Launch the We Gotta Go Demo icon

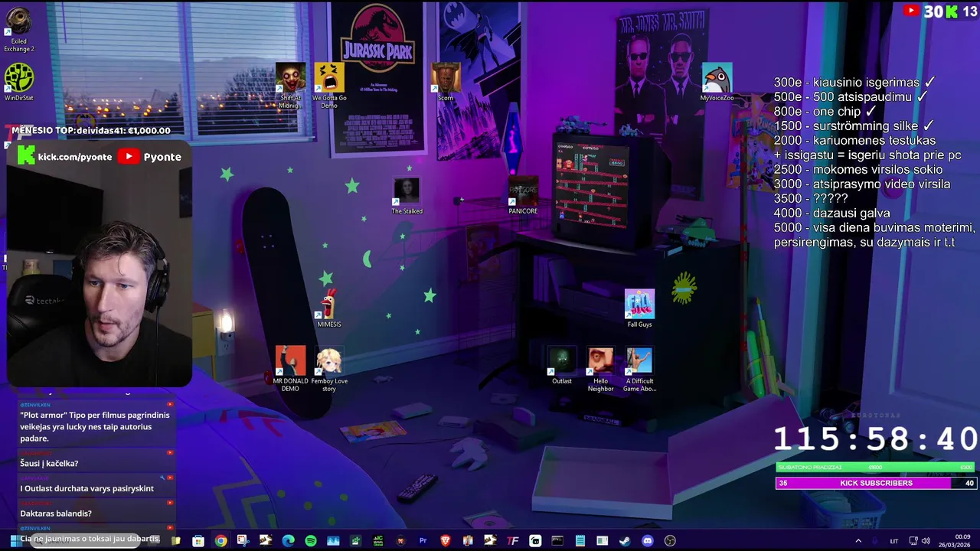(x=329, y=86)
